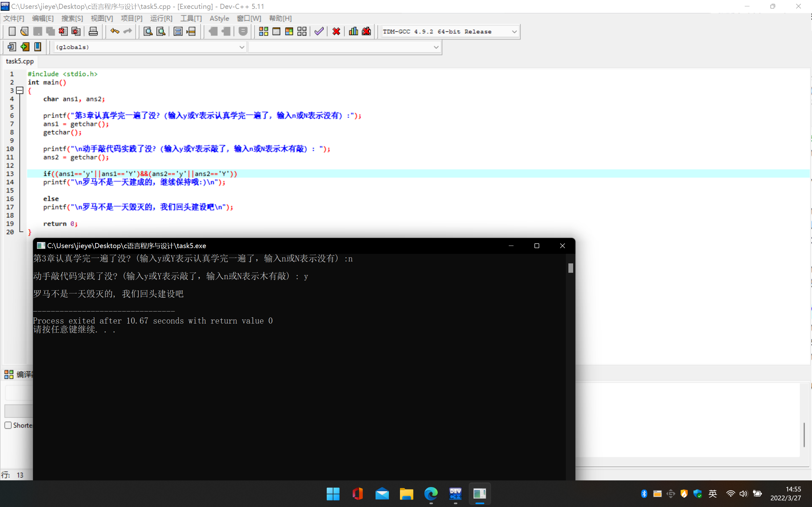Click the Print toolbar icon

click(x=93, y=31)
